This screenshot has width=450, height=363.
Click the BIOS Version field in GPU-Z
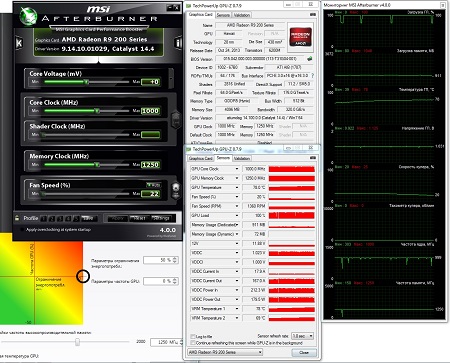[260, 59]
